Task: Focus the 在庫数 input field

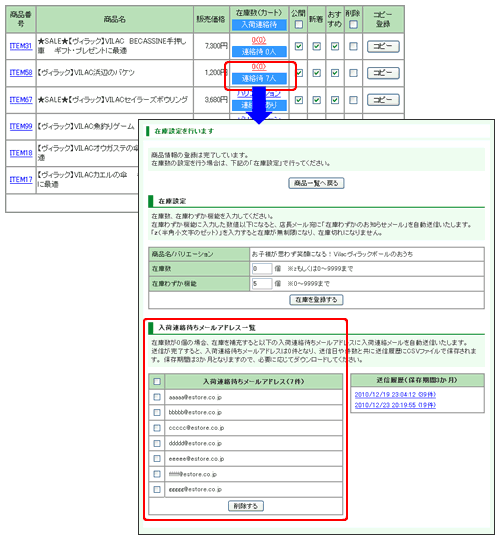Action: click(262, 269)
